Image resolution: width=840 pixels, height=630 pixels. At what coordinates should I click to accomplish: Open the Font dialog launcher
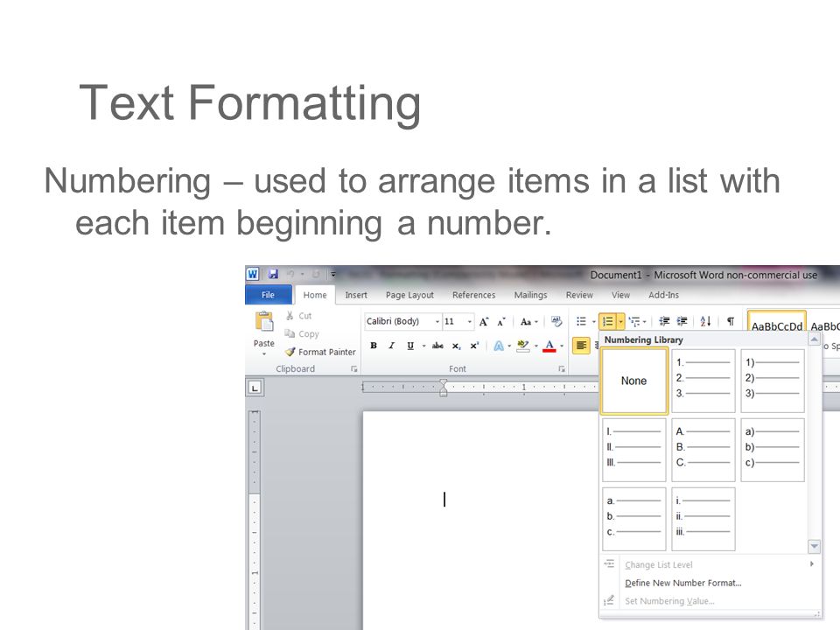pyautogui.click(x=562, y=369)
